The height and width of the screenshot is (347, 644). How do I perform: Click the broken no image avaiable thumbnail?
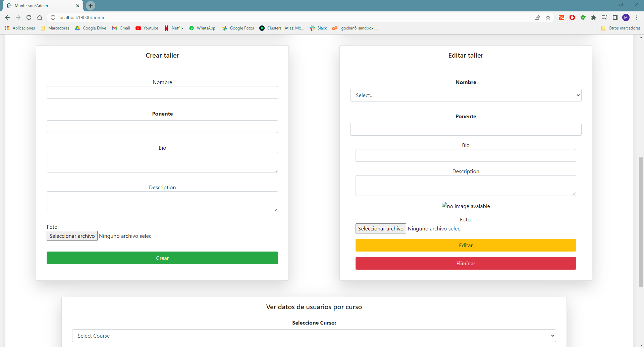pos(466,206)
